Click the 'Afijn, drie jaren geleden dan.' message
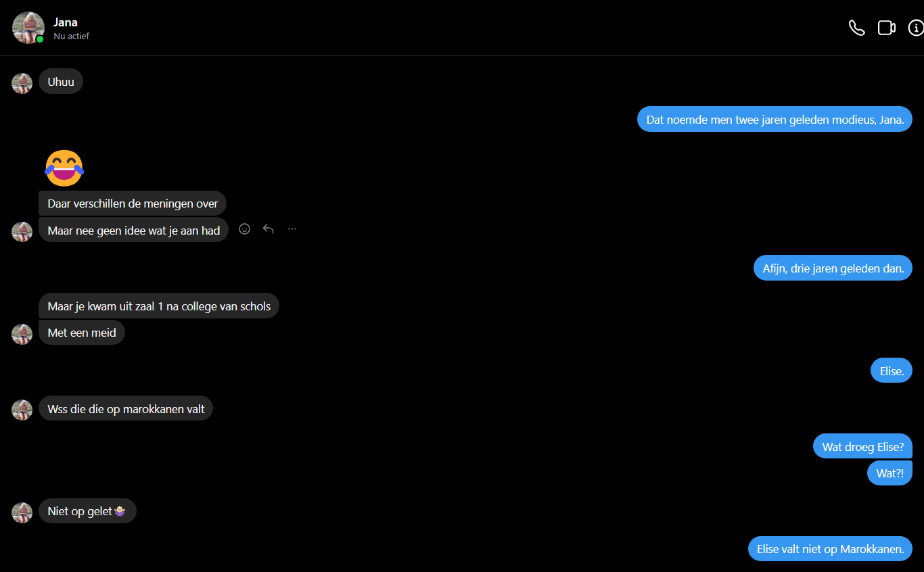 tap(833, 268)
